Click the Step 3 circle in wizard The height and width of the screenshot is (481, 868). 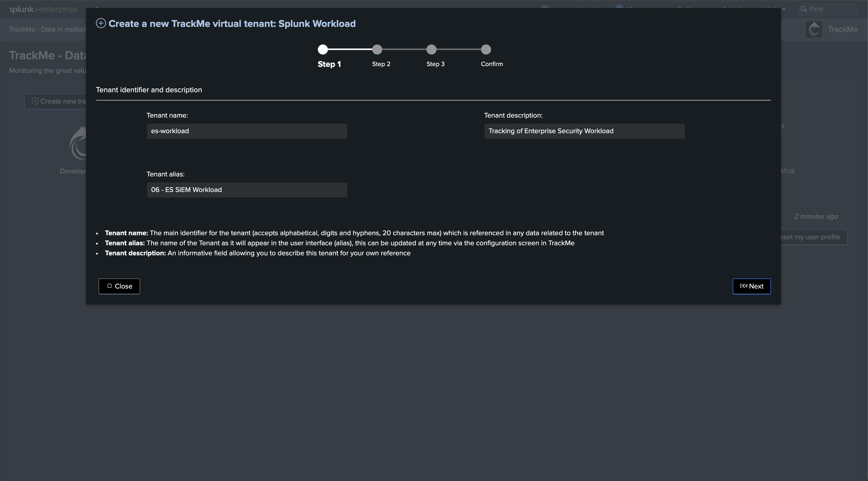tap(431, 50)
